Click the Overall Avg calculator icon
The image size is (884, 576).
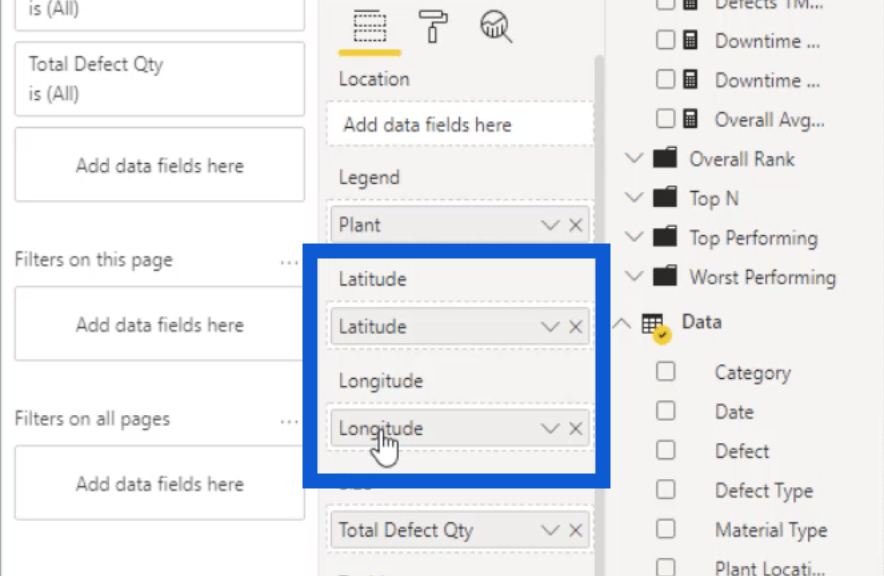[691, 119]
